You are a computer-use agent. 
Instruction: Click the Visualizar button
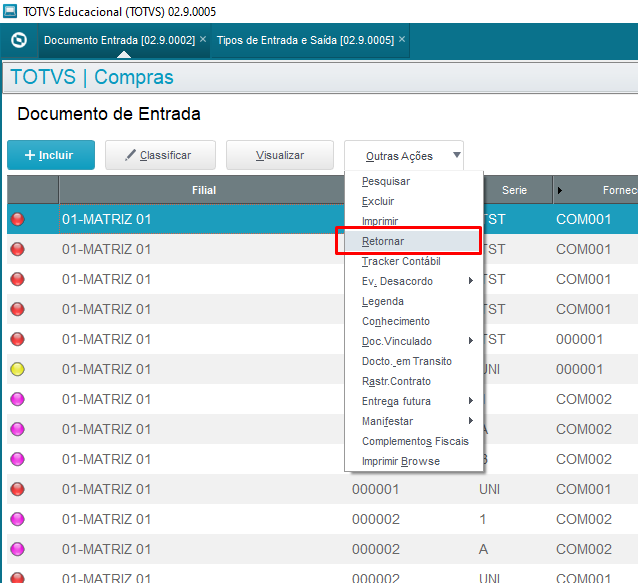[x=280, y=155]
